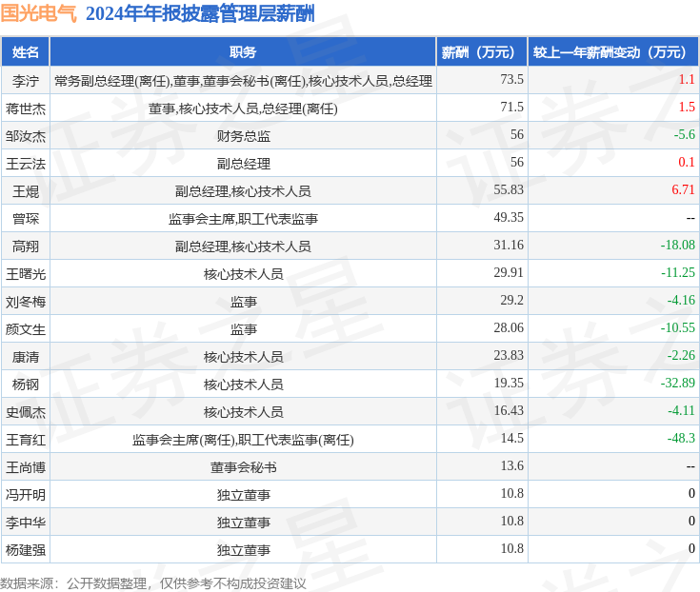The height and width of the screenshot is (592, 700).
Task: Select the name cell 颜文生
Action: coord(26,329)
